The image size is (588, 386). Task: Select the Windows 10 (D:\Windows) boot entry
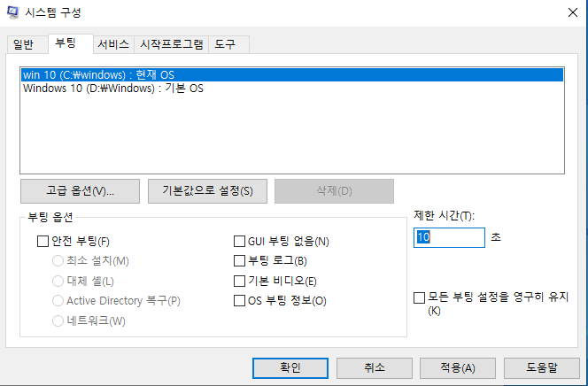pos(292,89)
